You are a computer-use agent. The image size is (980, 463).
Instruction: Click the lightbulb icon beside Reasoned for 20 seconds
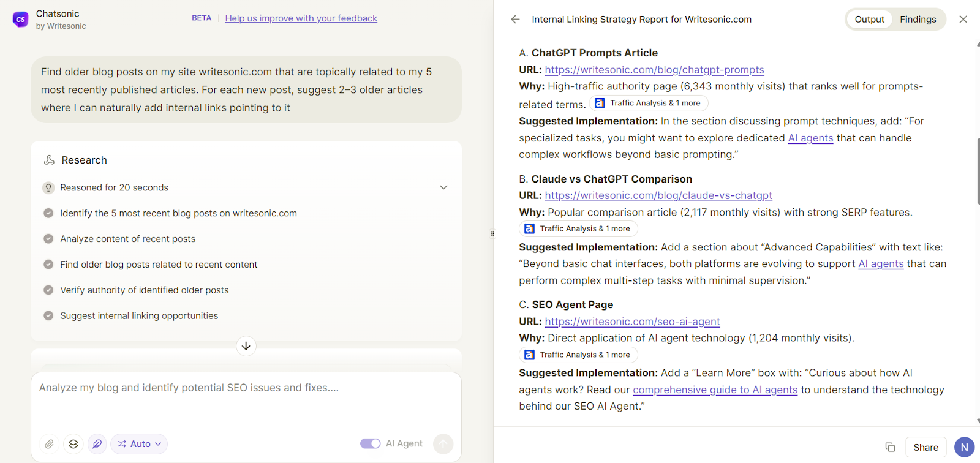[x=48, y=188]
